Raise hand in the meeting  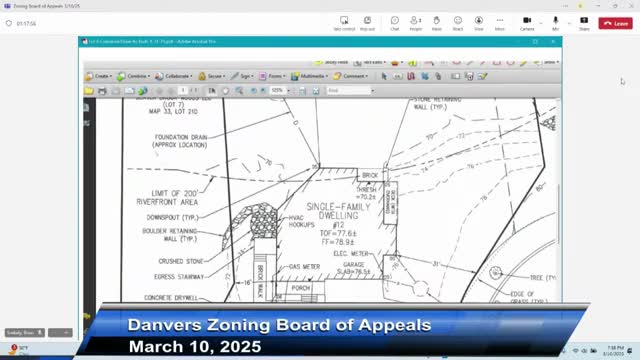[x=436, y=23]
